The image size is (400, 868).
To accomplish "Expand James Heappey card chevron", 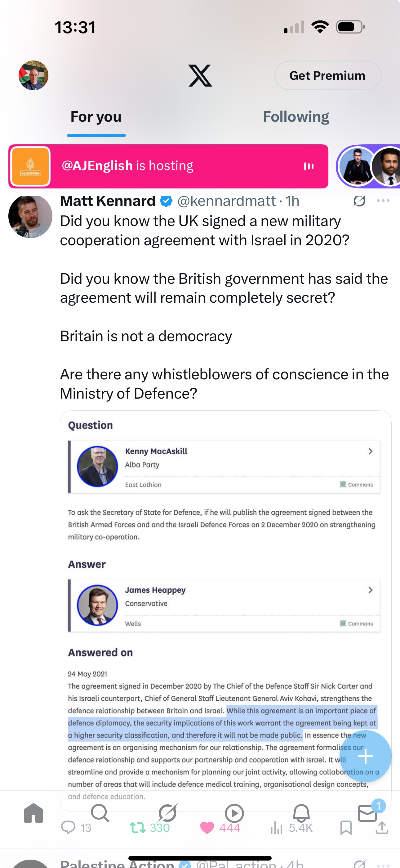I will (x=370, y=590).
